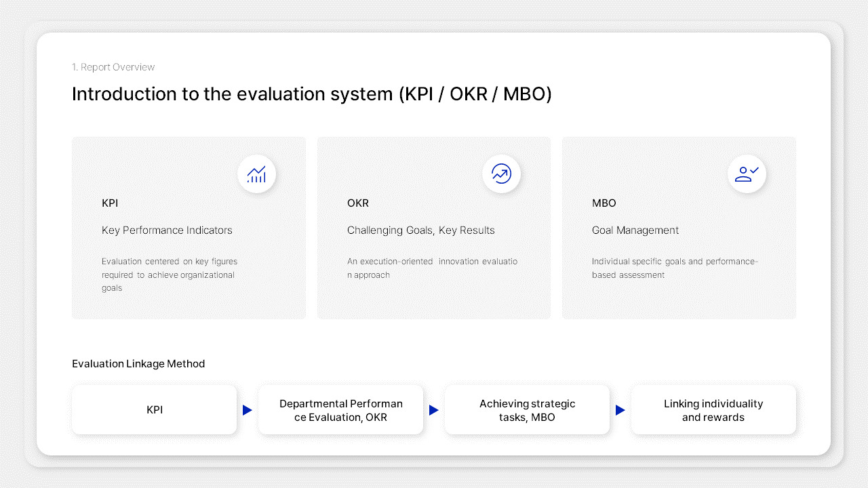Click the 'Evaluation Linkage Method' heading

[x=138, y=363]
